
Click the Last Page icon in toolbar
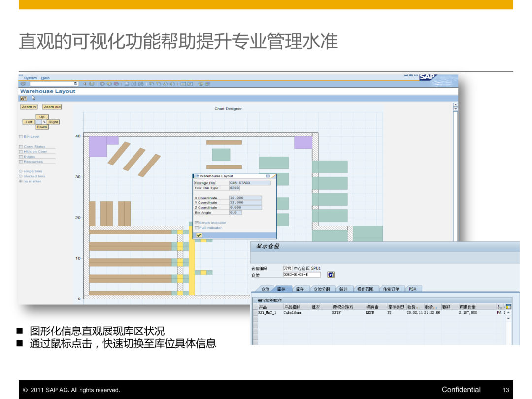point(173,84)
